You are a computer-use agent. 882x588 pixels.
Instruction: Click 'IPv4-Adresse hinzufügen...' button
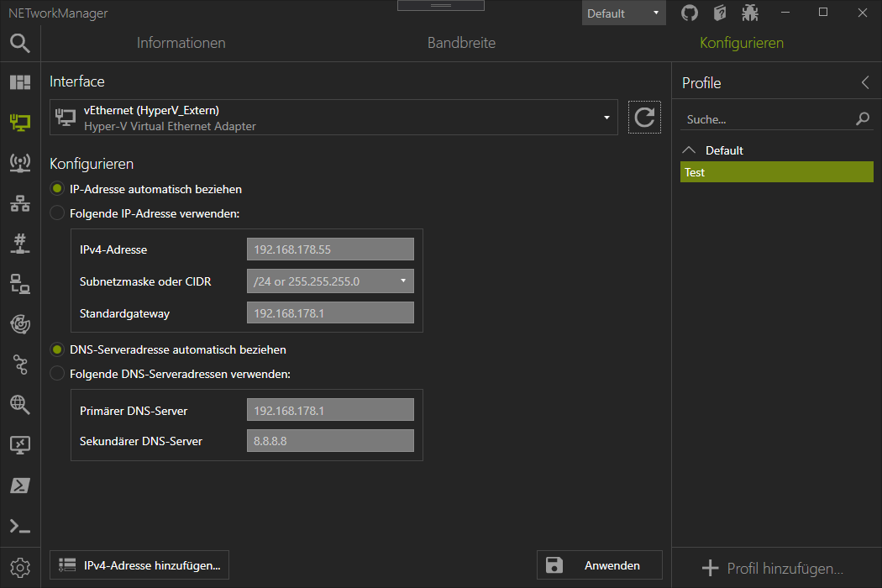(x=139, y=564)
